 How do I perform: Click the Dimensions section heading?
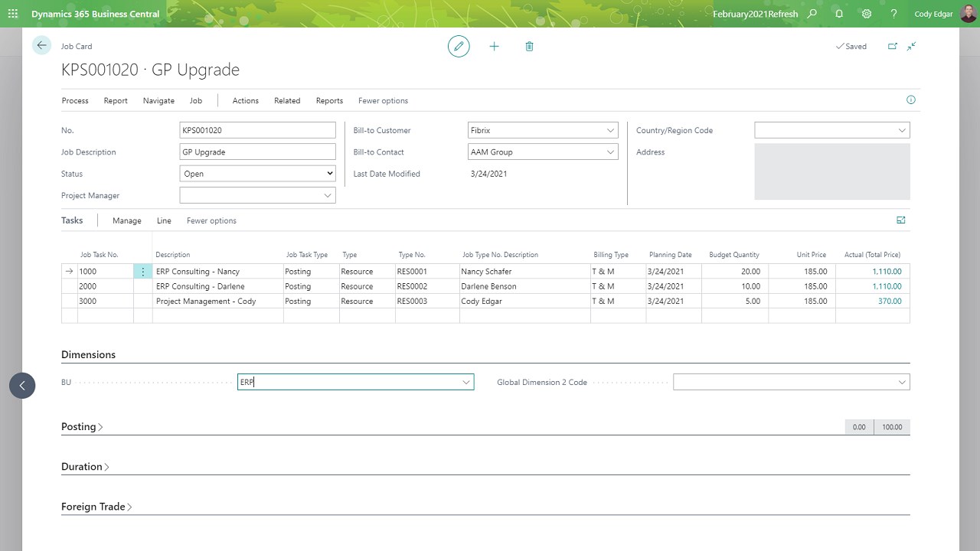88,355
